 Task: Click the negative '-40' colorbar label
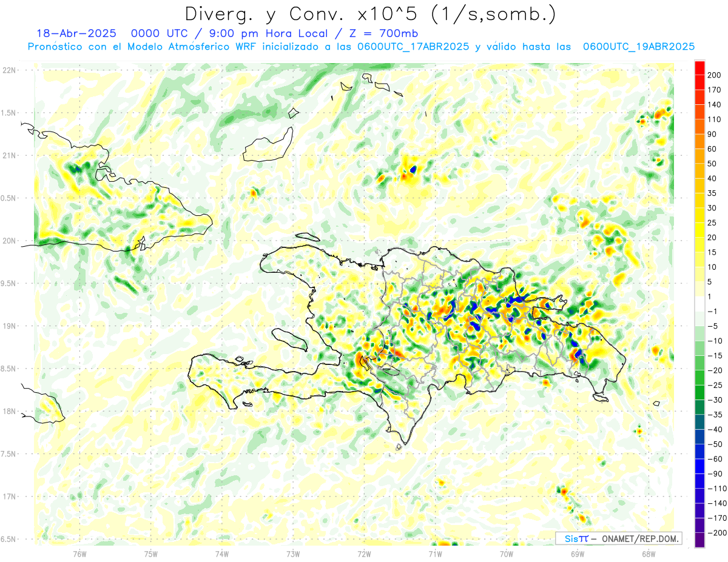click(715, 430)
